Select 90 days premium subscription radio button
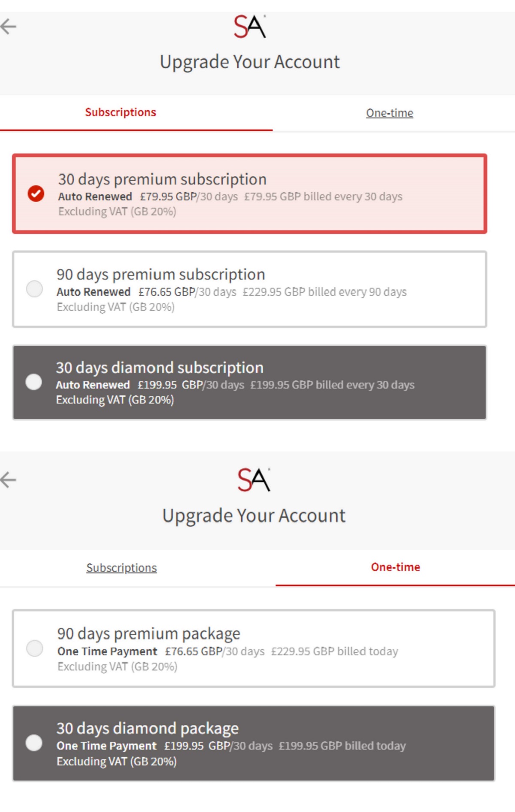This screenshot has height=812, width=515. (34, 289)
